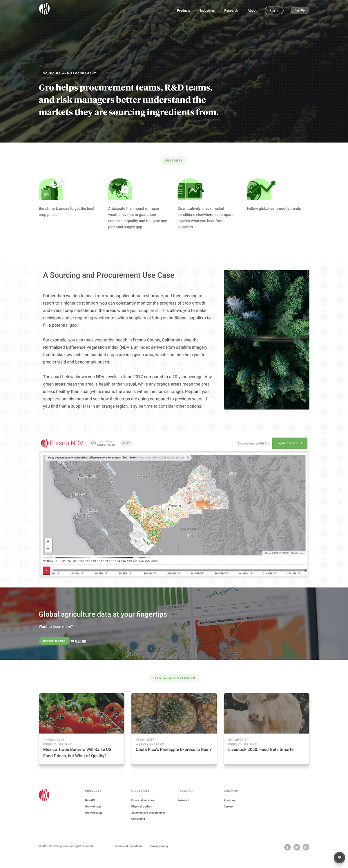
Task: Click the white Gro logo in header
Action: click(44, 8)
